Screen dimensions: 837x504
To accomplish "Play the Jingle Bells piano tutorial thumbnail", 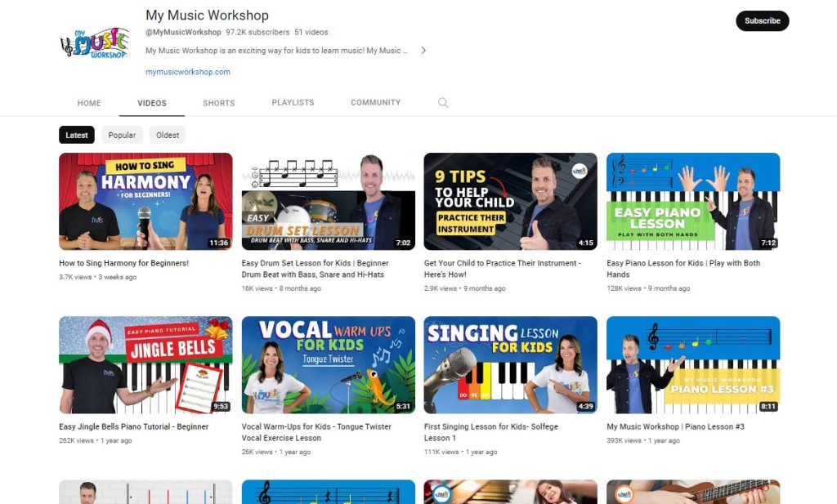I will pyautogui.click(x=145, y=364).
